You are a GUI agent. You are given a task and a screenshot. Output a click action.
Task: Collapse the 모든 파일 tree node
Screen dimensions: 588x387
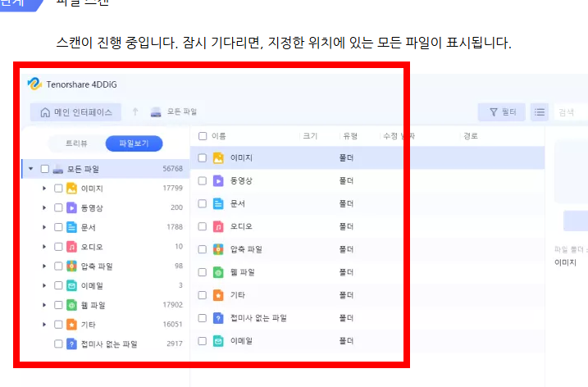(x=31, y=169)
